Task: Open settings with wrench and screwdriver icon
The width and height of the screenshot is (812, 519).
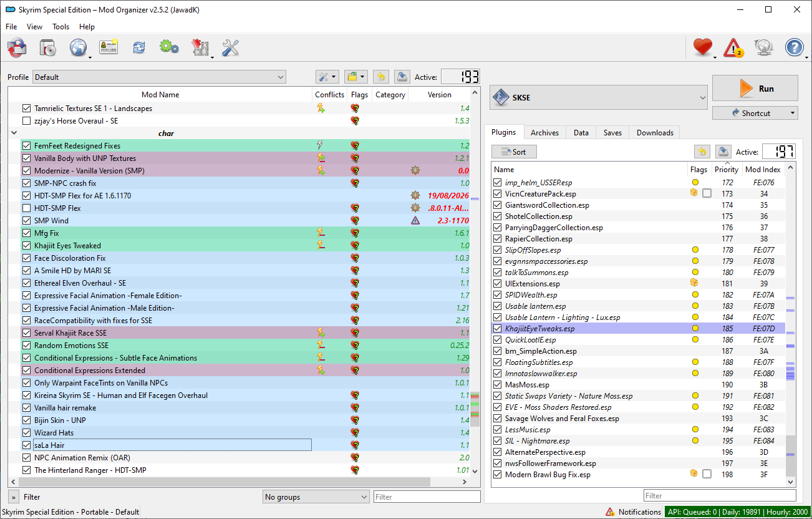Action: [x=230, y=47]
